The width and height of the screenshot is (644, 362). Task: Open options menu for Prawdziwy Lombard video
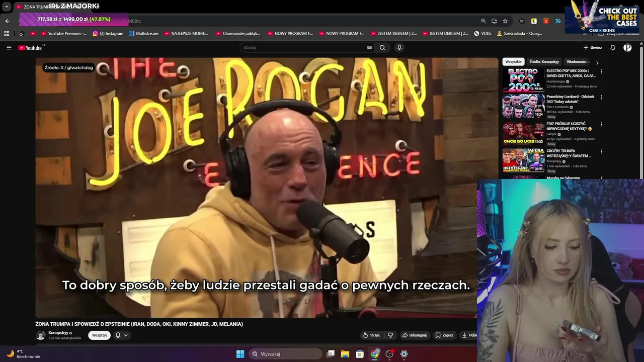click(x=601, y=97)
